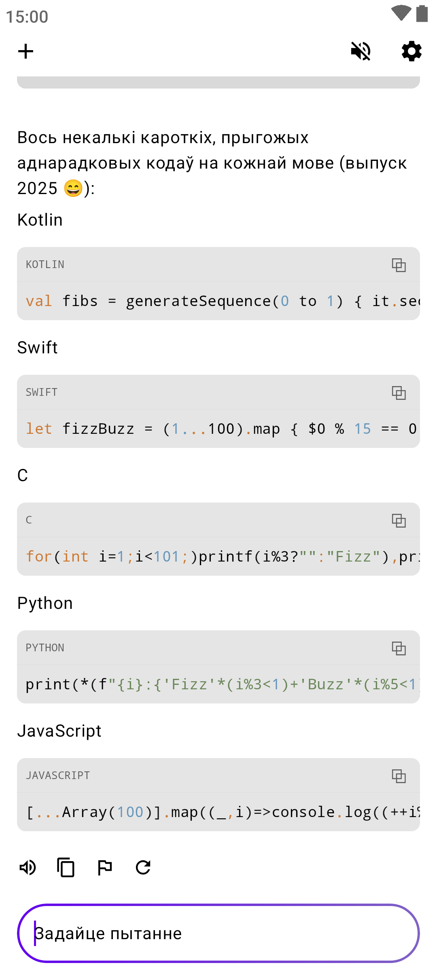Click the JavaScript Array code line
The image size is (437, 980).
[x=218, y=812]
